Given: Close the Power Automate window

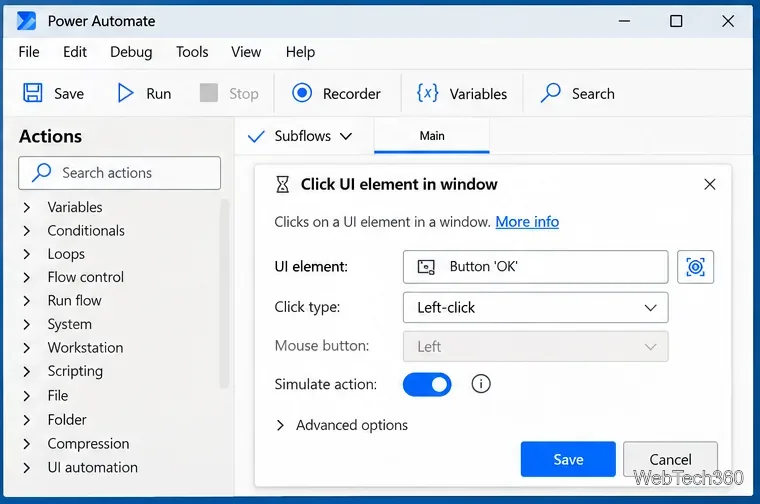Looking at the screenshot, I should pos(728,21).
